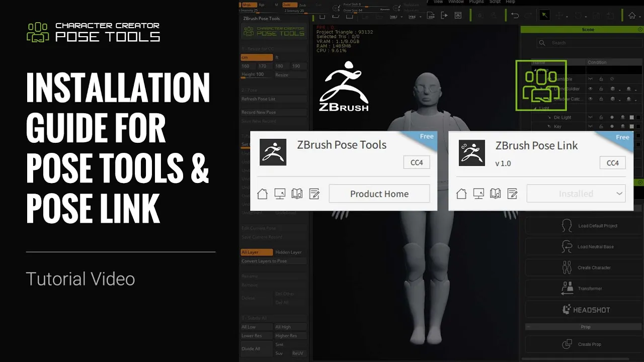Image resolution: width=644 pixels, height=362 pixels.
Task: Open Product Home for ZBrush Pose Tools
Action: point(379,194)
